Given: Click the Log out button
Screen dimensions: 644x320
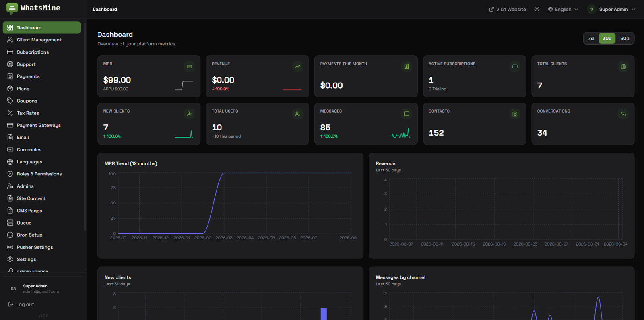Looking at the screenshot, I should 21,305.
